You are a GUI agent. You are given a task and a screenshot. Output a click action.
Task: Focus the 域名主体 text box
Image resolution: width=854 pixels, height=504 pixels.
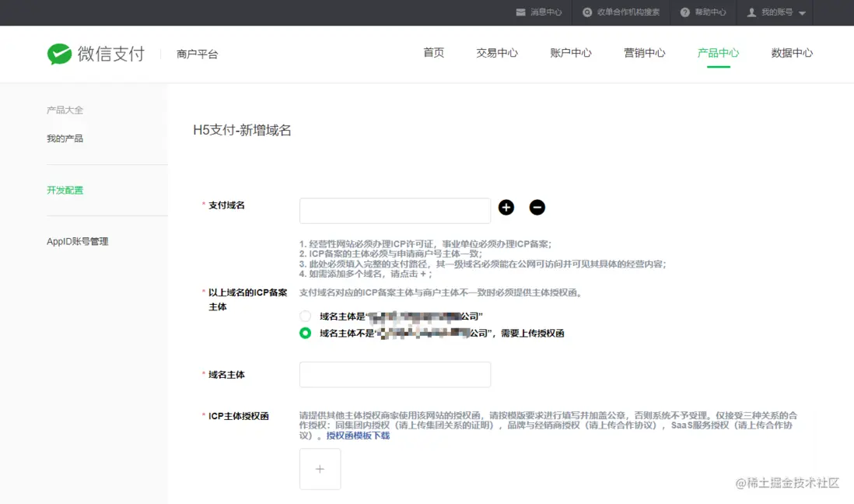[x=394, y=374]
